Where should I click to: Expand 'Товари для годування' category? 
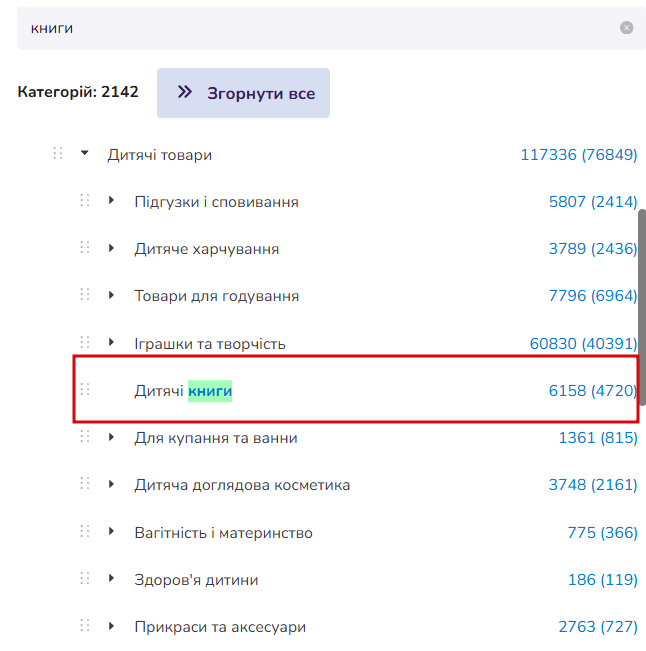[x=111, y=295]
